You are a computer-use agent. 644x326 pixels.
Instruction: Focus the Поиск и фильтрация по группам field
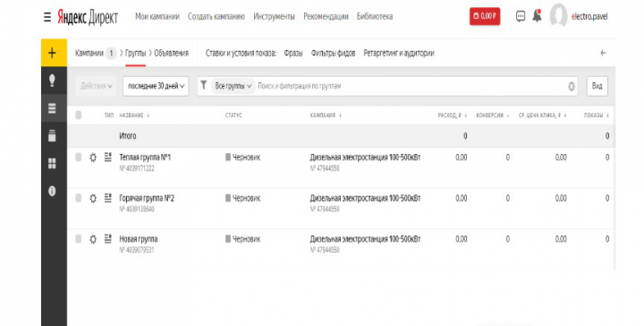(411, 86)
